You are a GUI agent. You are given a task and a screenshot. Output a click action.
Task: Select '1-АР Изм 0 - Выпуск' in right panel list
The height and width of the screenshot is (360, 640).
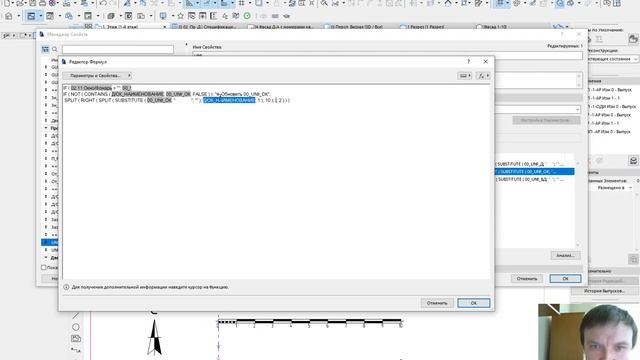[611, 90]
